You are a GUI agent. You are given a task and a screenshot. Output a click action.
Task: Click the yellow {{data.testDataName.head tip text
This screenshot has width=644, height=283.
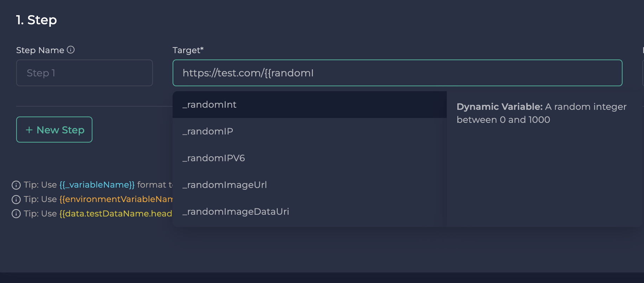tap(116, 214)
